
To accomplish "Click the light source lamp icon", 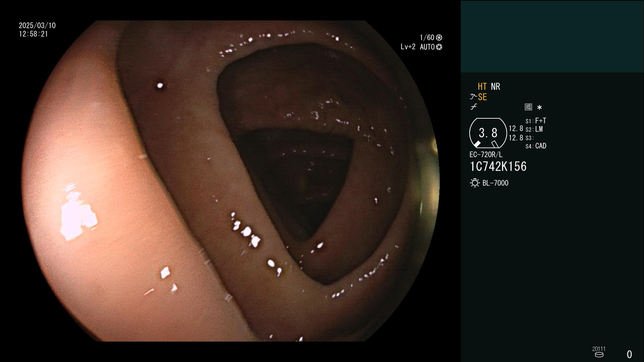I will [x=475, y=183].
